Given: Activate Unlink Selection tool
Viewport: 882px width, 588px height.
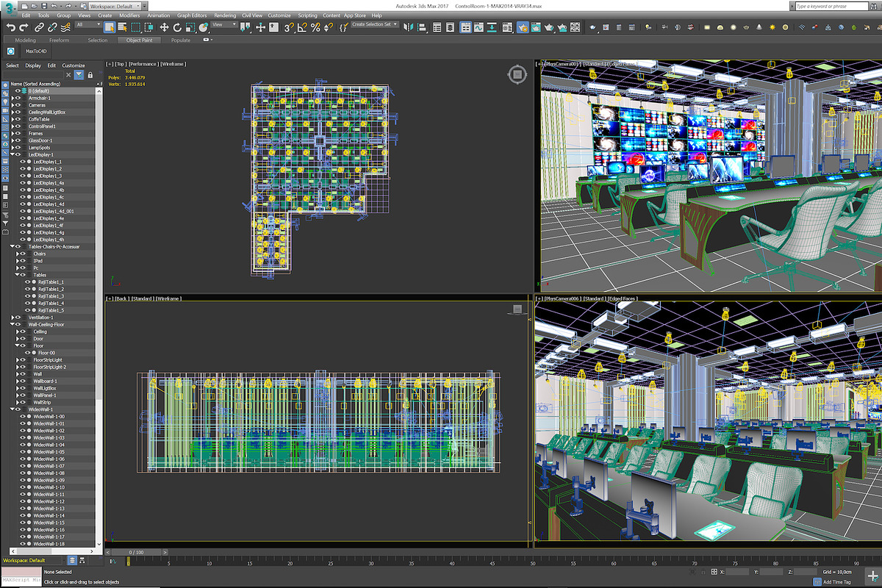Looking at the screenshot, I should pos(52,27).
